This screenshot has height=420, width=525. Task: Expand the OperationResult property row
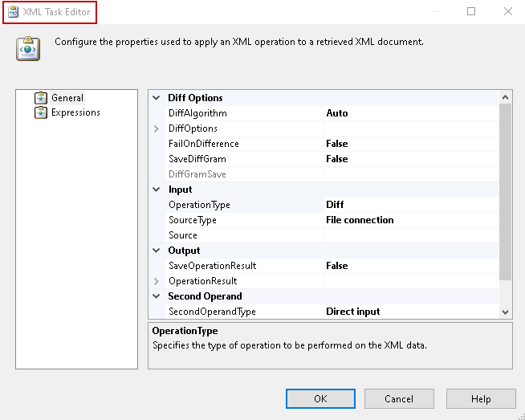coord(157,281)
